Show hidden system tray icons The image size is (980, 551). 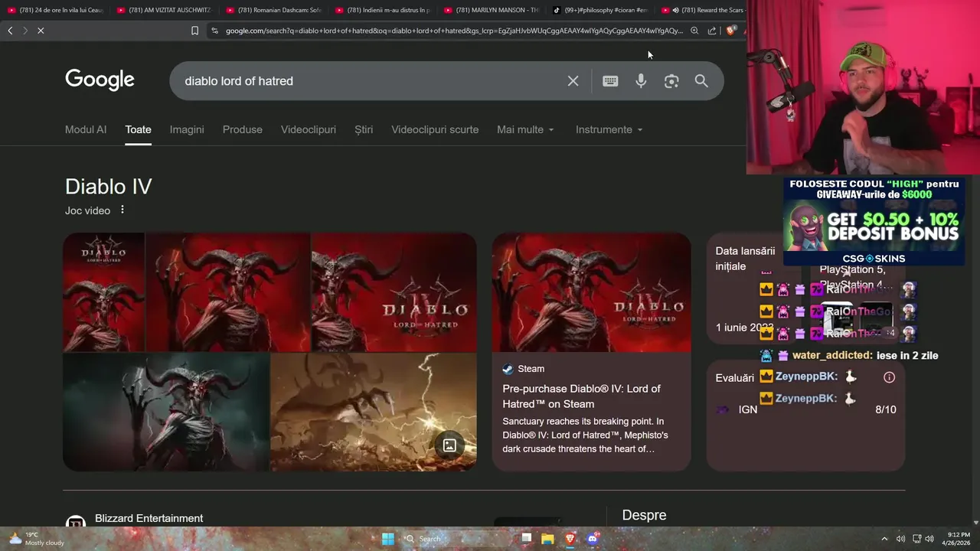884,539
